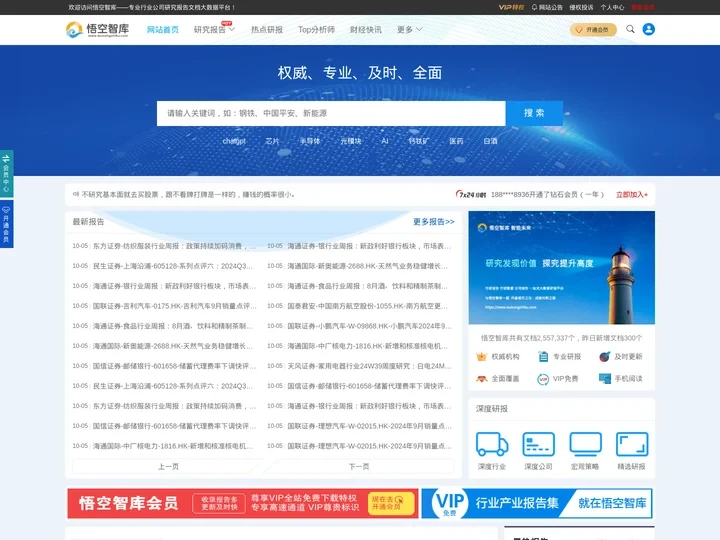Open 国泰君安-中国南方航空股份-1055.HK report
720x540 pixels.
[368, 306]
